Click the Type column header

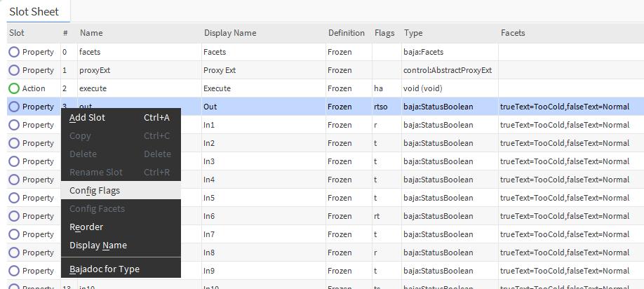pyautogui.click(x=413, y=33)
